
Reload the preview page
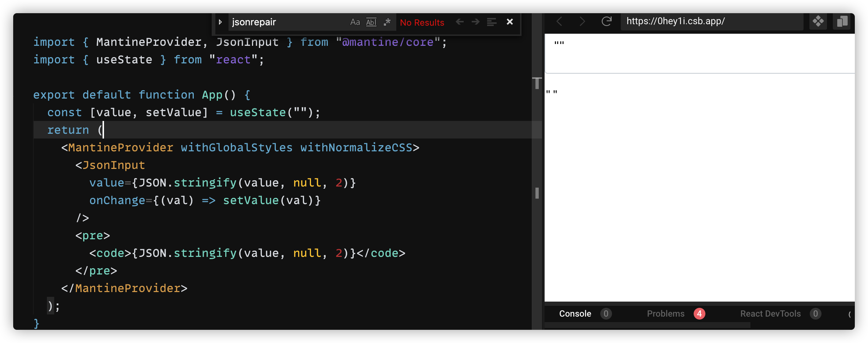point(607,21)
